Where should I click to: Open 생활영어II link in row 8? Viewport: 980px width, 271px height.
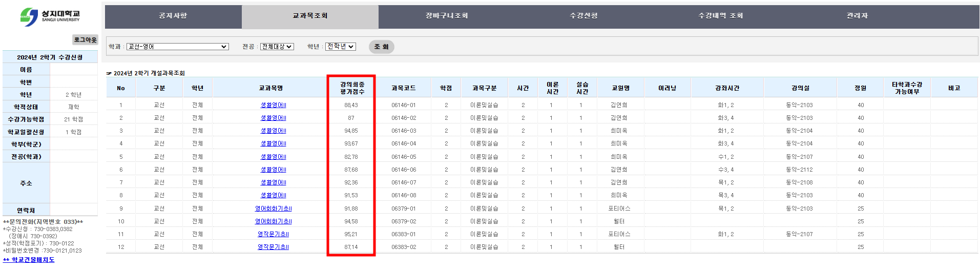coord(273,195)
